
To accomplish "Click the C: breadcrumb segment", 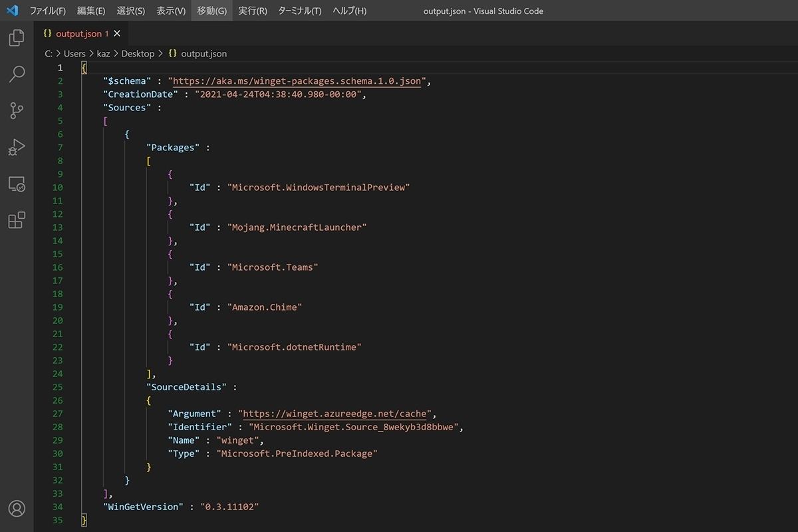I will (x=49, y=53).
